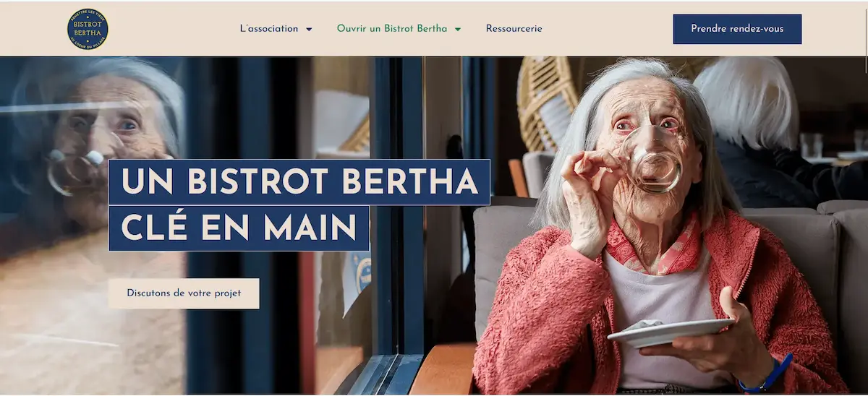Expand the arrow beside Ouvrir un Bistrot Bertha
This screenshot has height=396, width=868.
click(x=457, y=30)
